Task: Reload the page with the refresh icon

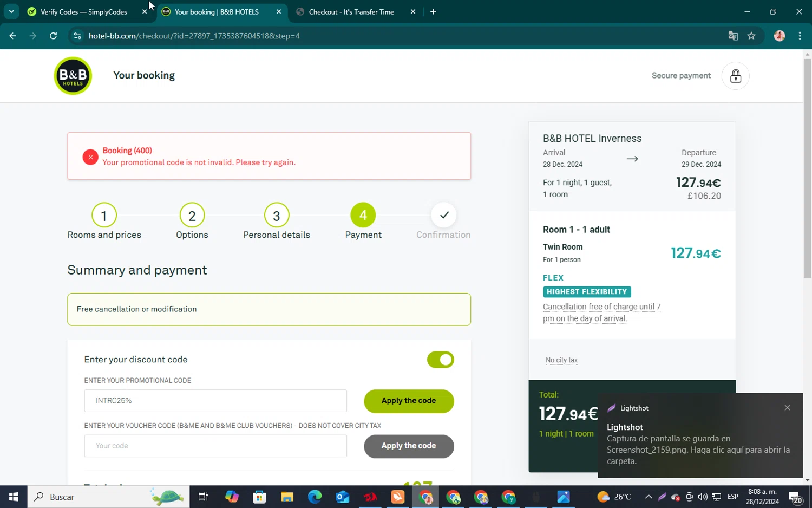Action: tap(53, 36)
